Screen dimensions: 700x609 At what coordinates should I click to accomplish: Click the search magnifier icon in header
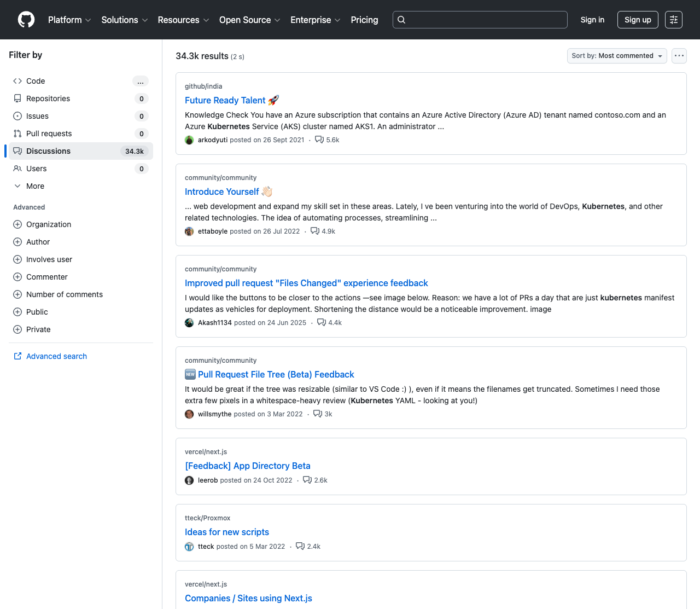pyautogui.click(x=401, y=20)
